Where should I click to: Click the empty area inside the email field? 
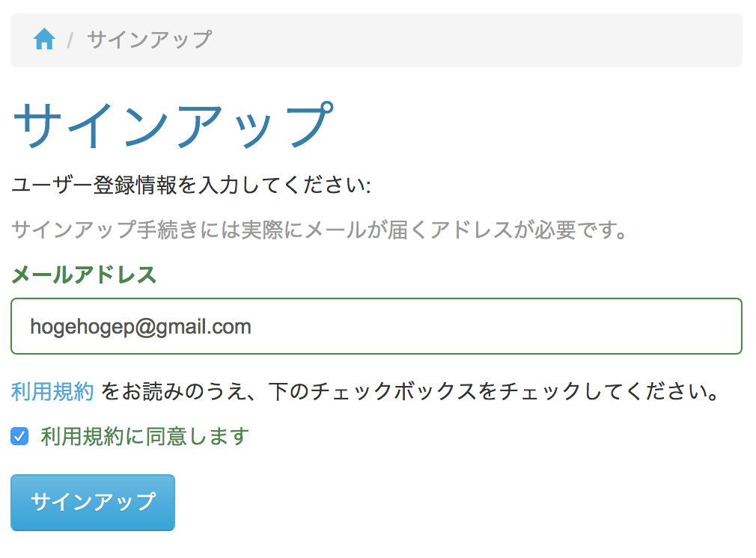point(496,326)
